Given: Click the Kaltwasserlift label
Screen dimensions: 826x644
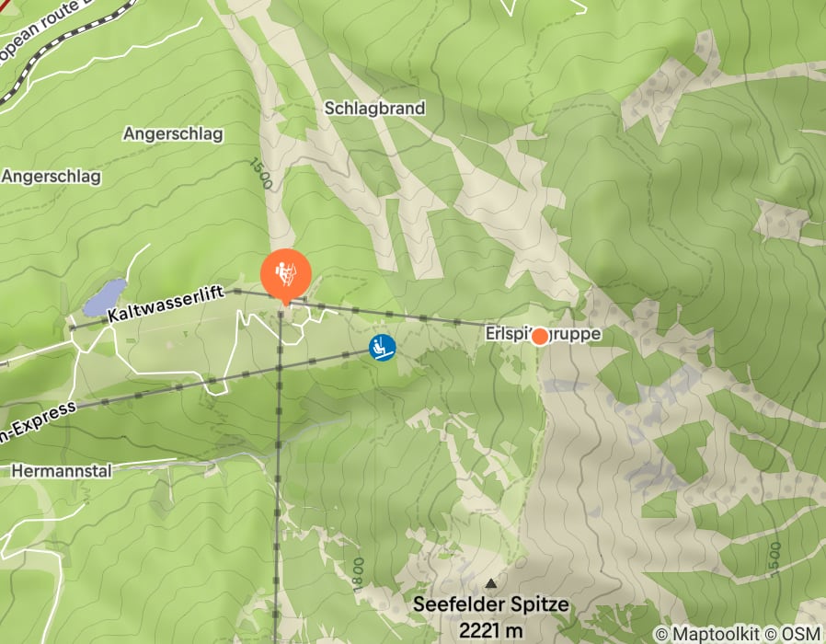Looking at the screenshot, I should (166, 305).
